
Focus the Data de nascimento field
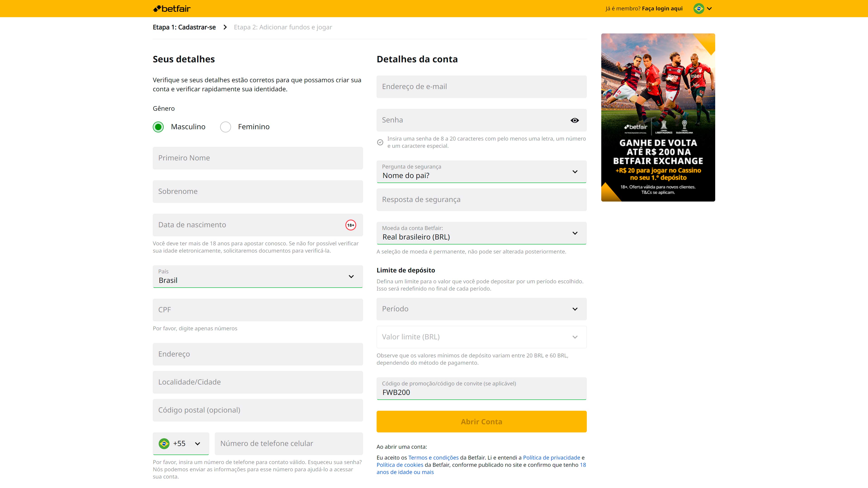[258, 225]
